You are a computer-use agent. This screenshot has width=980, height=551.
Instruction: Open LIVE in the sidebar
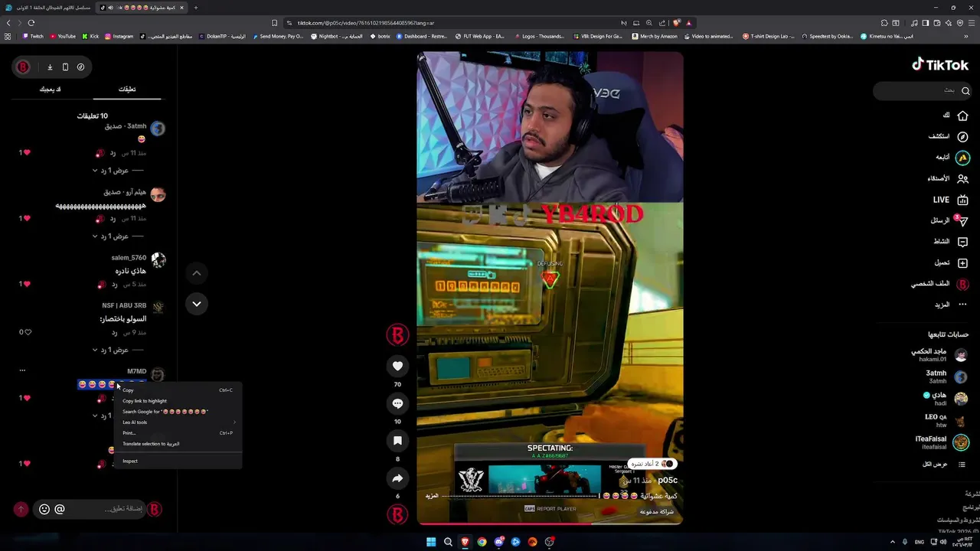click(x=951, y=200)
